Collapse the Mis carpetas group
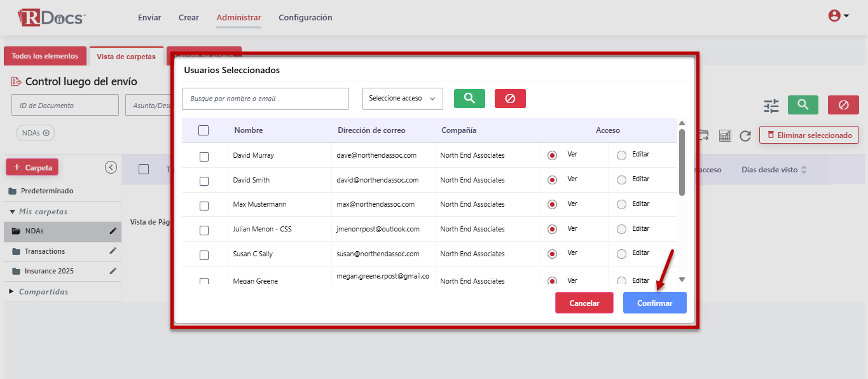868x379 pixels. point(12,212)
